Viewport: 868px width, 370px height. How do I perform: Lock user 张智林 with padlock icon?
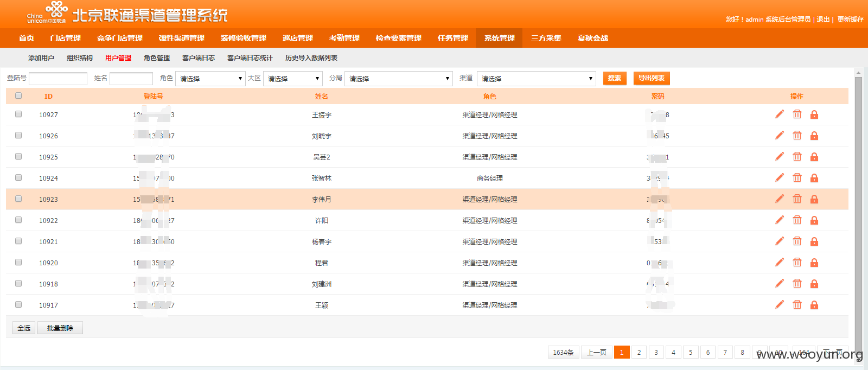814,178
